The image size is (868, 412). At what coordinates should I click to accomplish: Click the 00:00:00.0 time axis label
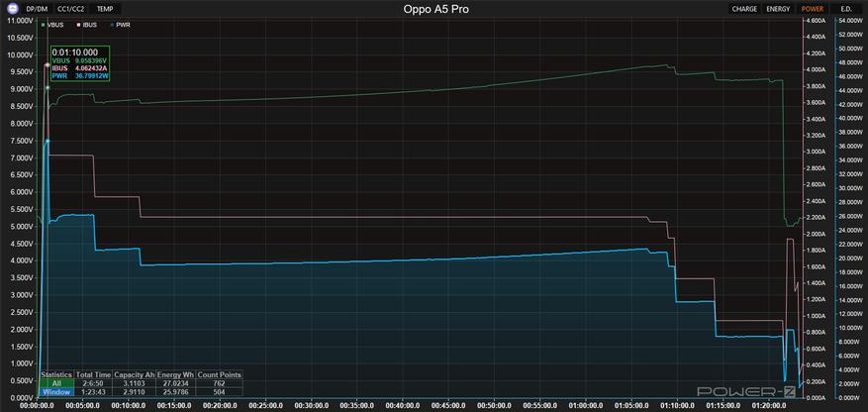pyautogui.click(x=37, y=406)
